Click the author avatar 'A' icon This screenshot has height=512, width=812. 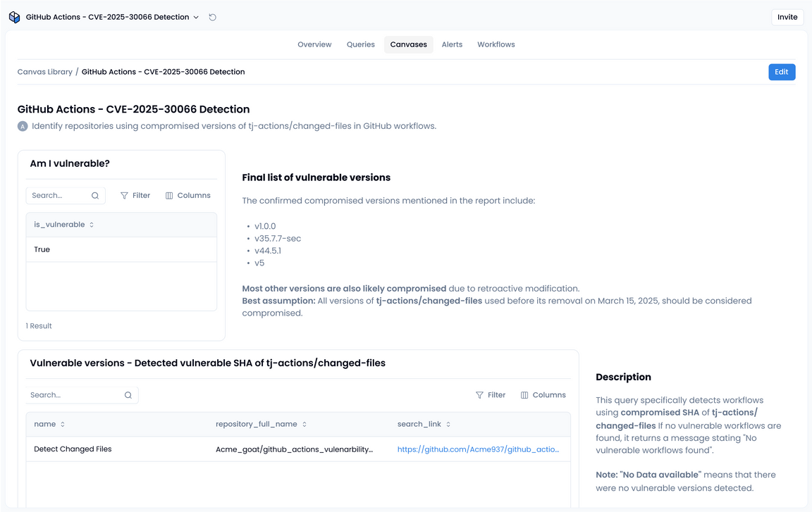(23, 126)
